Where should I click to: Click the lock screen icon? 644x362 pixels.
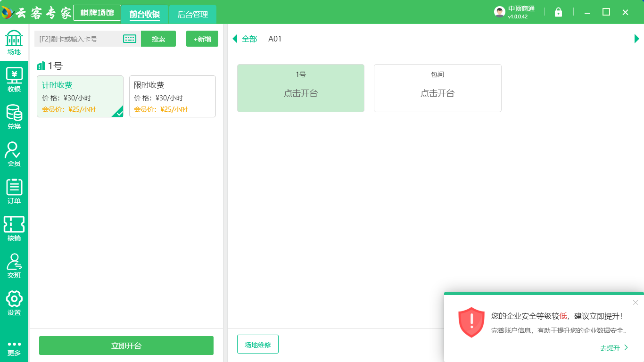click(x=558, y=12)
